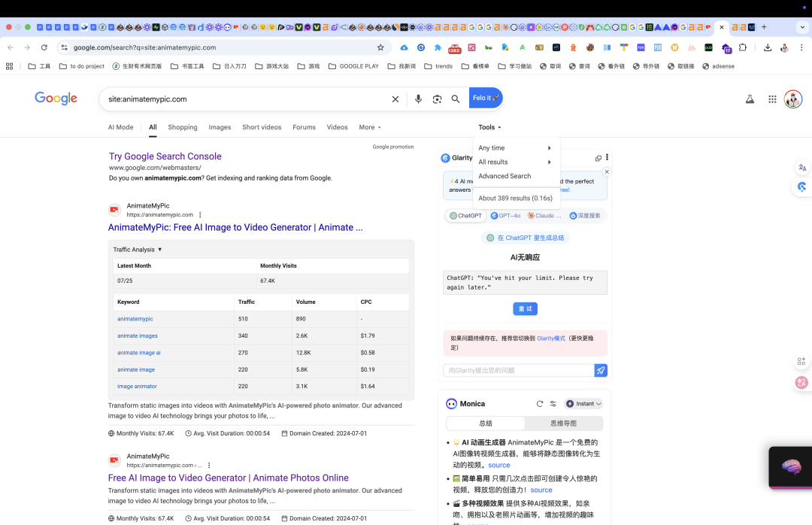Switch to the Images tab
The image size is (812, 525).
point(220,127)
